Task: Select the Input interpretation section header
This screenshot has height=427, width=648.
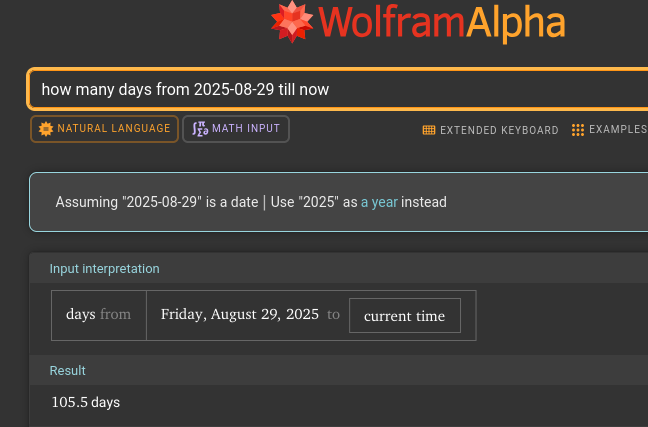Action: point(104,268)
